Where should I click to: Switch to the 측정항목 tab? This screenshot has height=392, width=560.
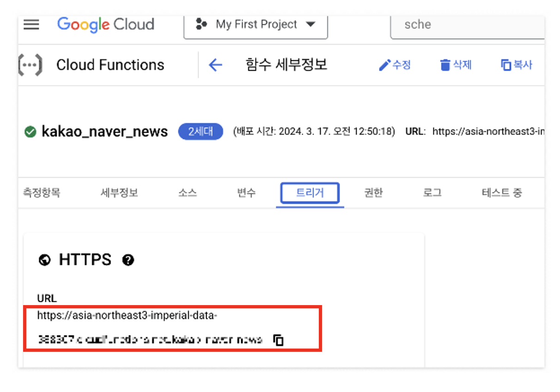pos(41,193)
